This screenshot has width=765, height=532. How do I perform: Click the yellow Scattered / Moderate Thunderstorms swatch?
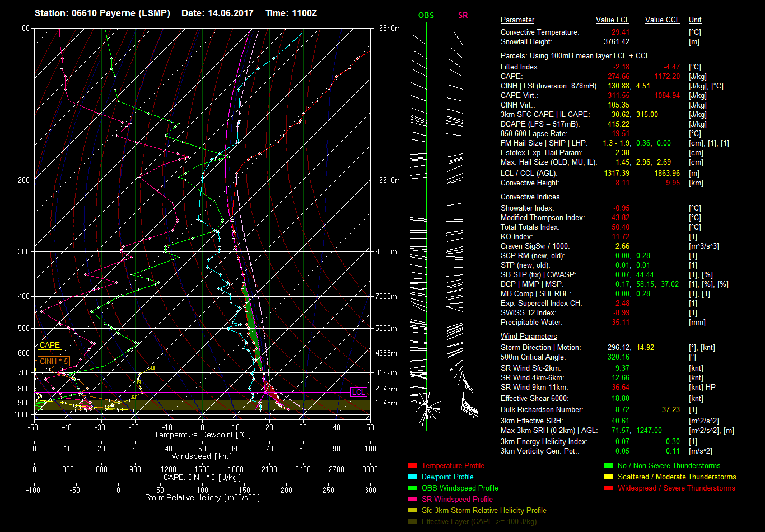click(x=608, y=477)
